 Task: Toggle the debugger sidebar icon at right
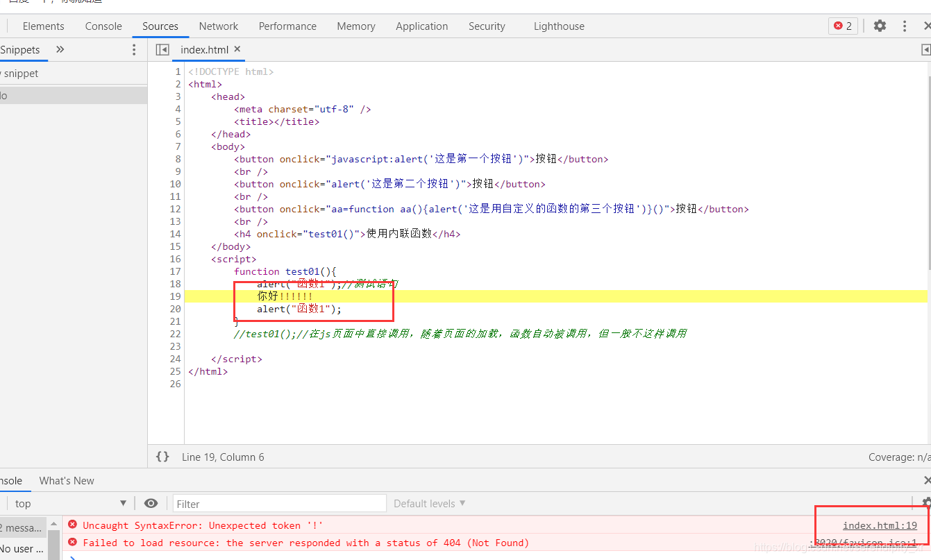(x=925, y=50)
